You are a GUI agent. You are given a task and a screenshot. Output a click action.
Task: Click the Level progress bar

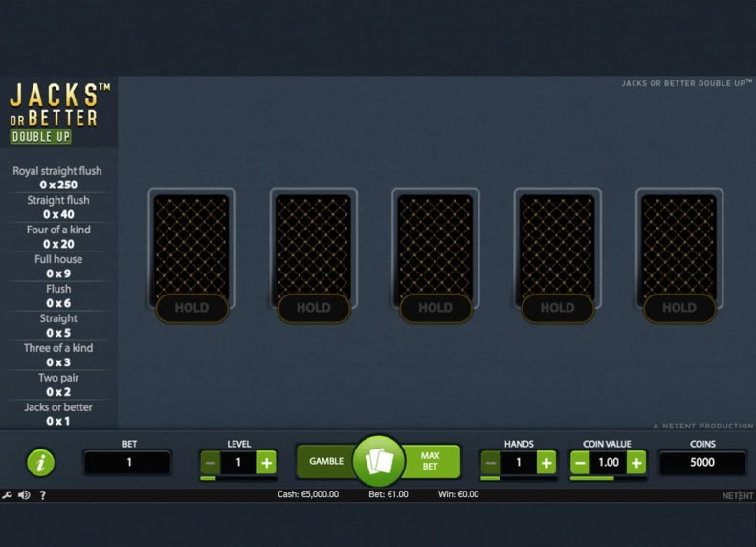click(x=238, y=478)
